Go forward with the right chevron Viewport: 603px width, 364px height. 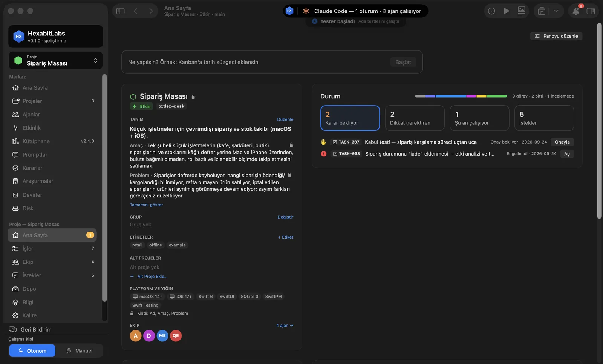pos(151,11)
